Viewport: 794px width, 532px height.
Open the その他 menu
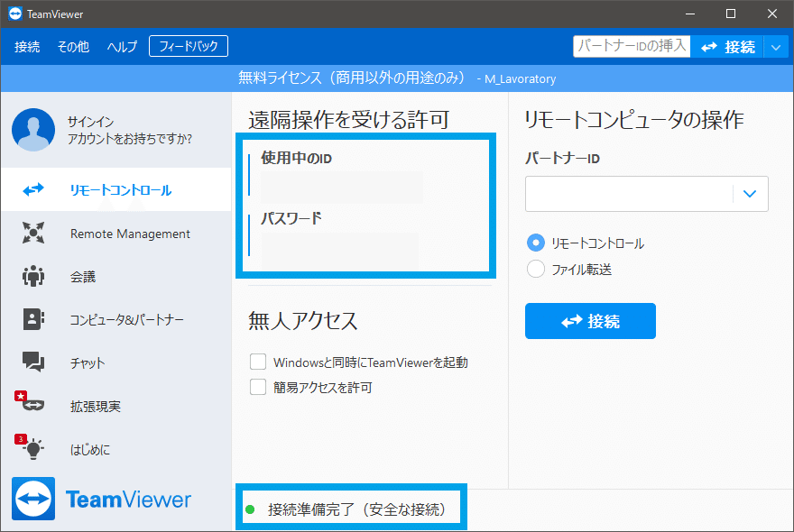coord(73,47)
